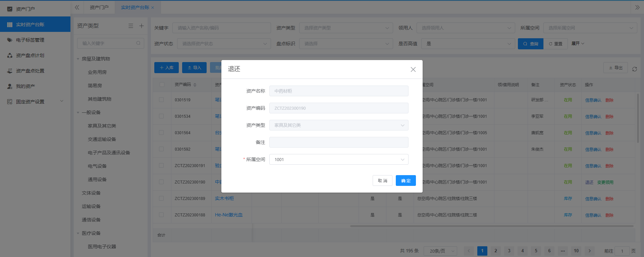Toggle the select-all checkbox in the table header
Image resolution: width=644 pixels, height=257 pixels.
click(x=162, y=85)
